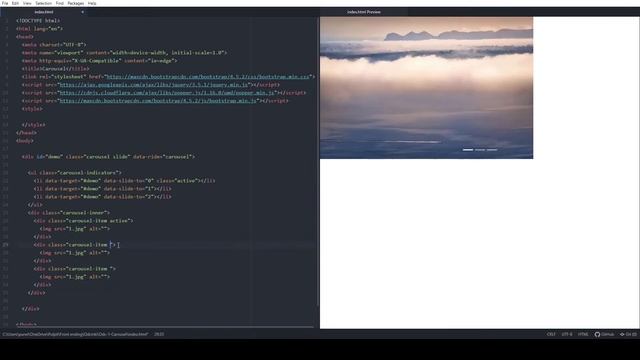Click the file path in the status bar

coord(76,334)
